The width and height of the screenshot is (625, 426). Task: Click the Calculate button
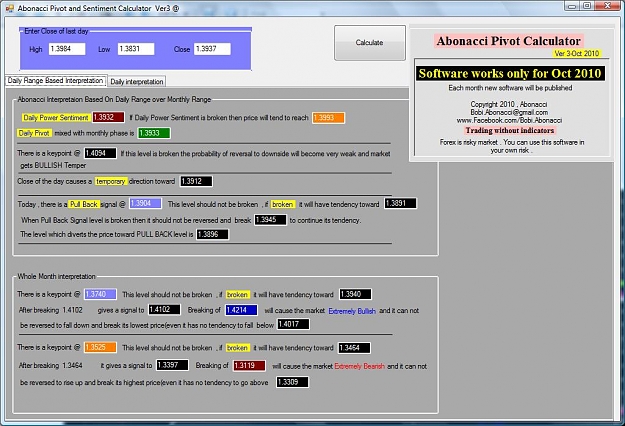(x=369, y=43)
